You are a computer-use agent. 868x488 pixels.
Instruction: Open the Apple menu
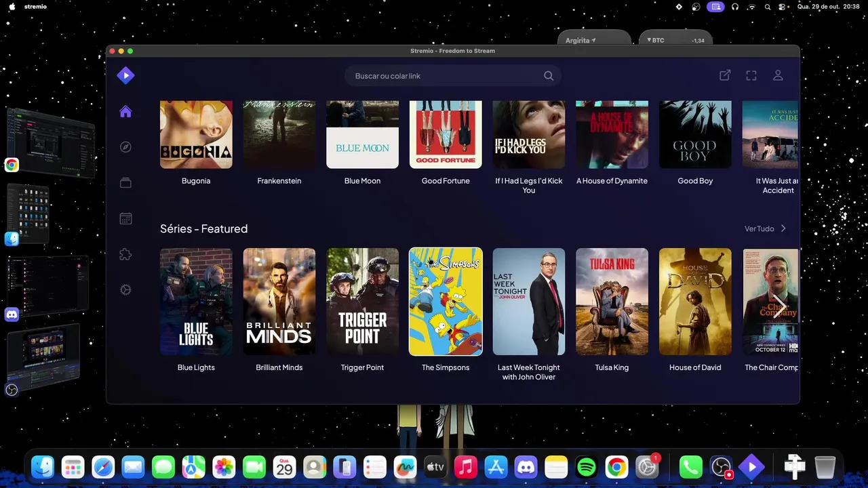pos(12,7)
